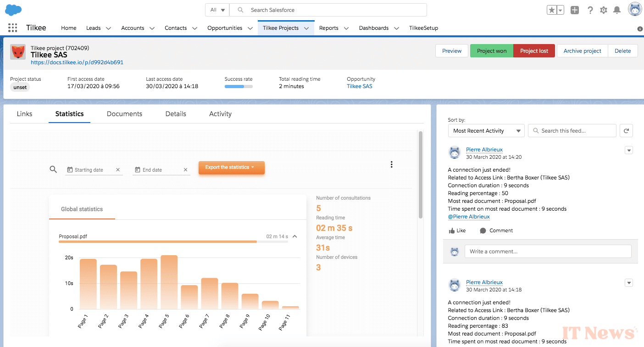This screenshot has height=347, width=644.
Task: Open the statistics three-dot menu
Action: click(x=391, y=164)
